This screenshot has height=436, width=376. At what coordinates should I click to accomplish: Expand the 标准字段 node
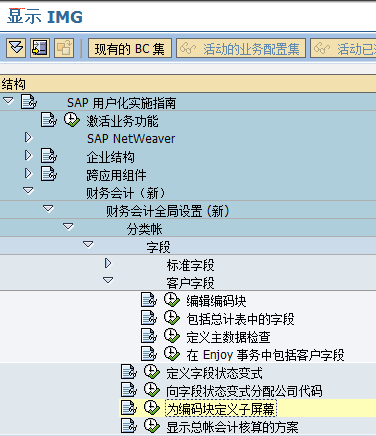(108, 263)
